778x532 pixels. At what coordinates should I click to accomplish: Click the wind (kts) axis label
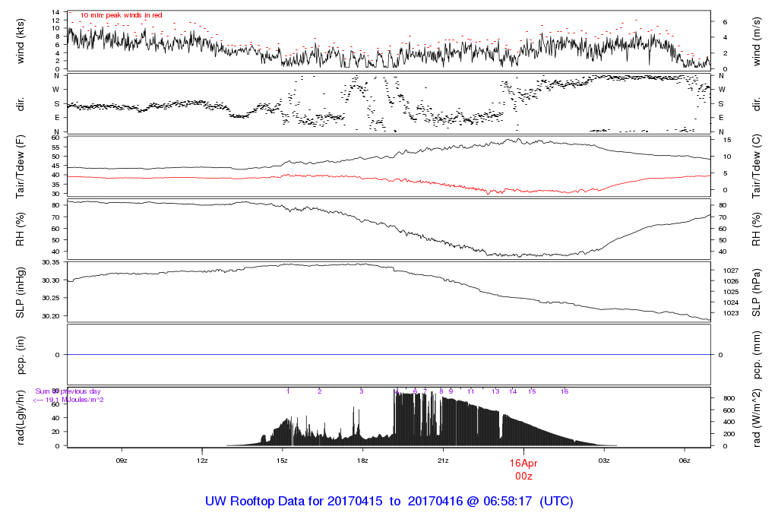[21, 42]
